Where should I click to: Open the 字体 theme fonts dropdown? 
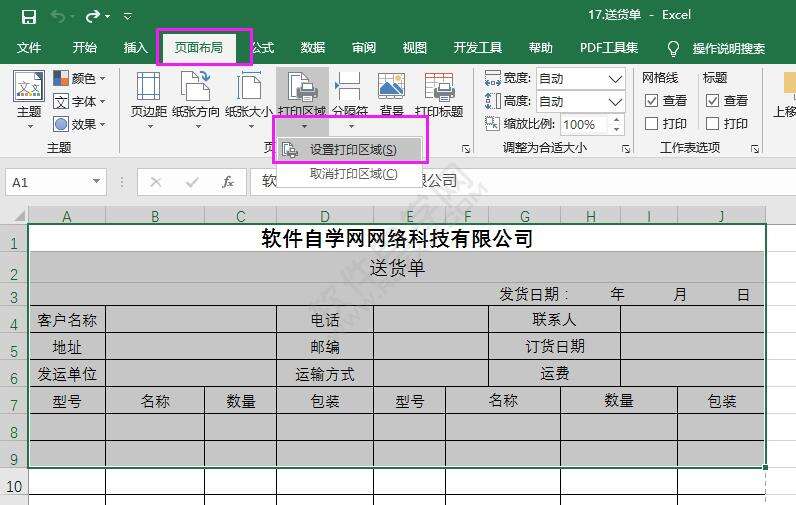[x=80, y=101]
